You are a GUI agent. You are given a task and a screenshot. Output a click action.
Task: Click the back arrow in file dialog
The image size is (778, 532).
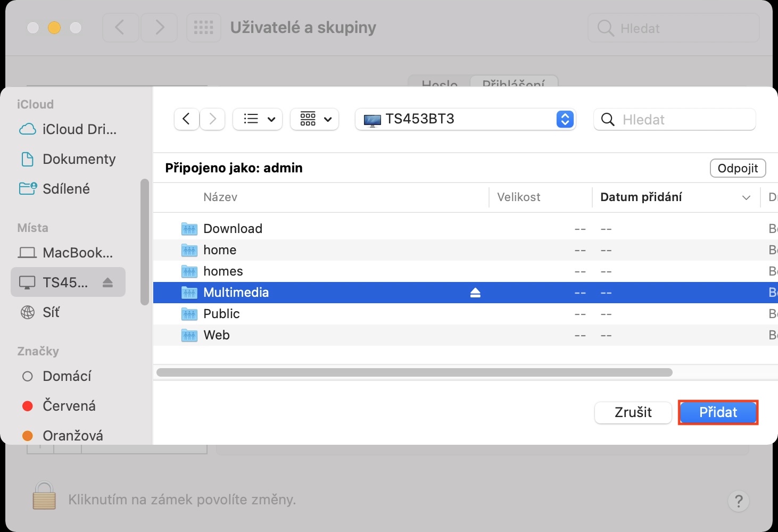[186, 119]
